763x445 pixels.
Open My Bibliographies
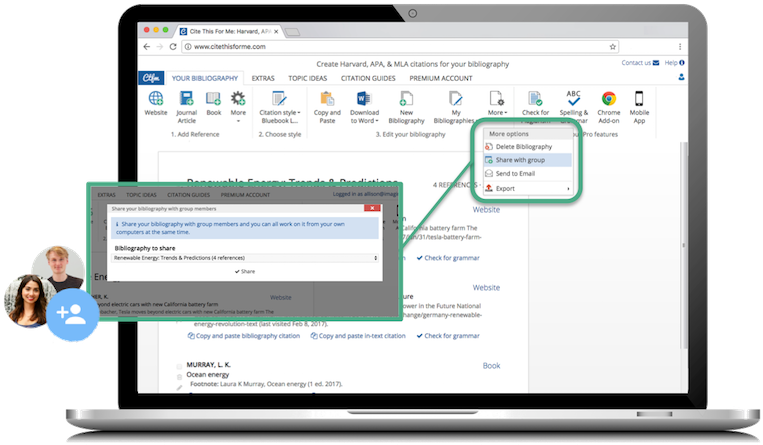454,107
